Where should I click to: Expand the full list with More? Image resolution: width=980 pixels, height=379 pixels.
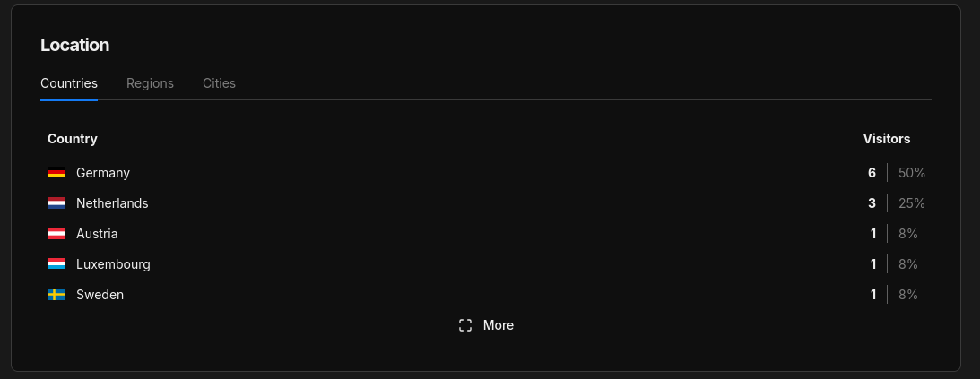click(498, 325)
